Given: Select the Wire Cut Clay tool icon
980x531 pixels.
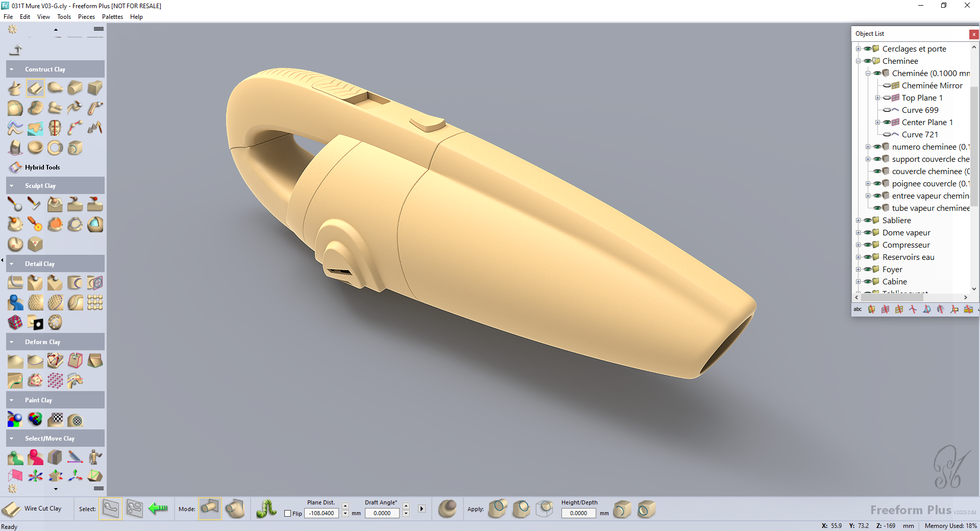Looking at the screenshot, I should point(11,509).
